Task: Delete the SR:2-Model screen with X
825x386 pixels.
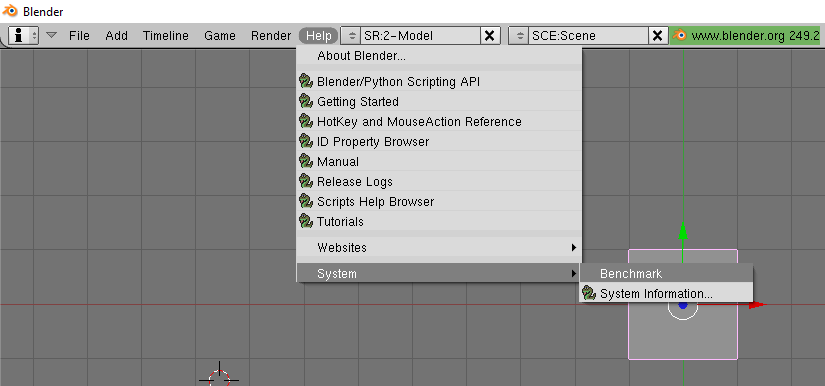Action: [489, 36]
